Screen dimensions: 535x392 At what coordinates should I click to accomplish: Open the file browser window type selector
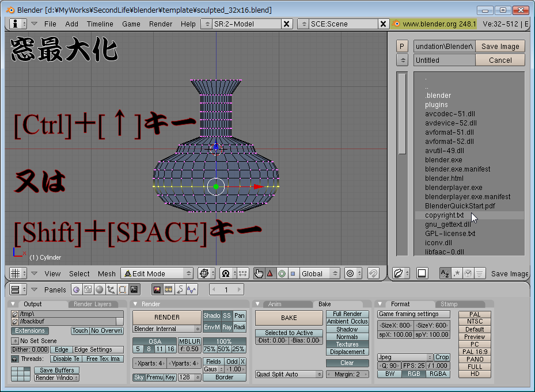[401, 273]
